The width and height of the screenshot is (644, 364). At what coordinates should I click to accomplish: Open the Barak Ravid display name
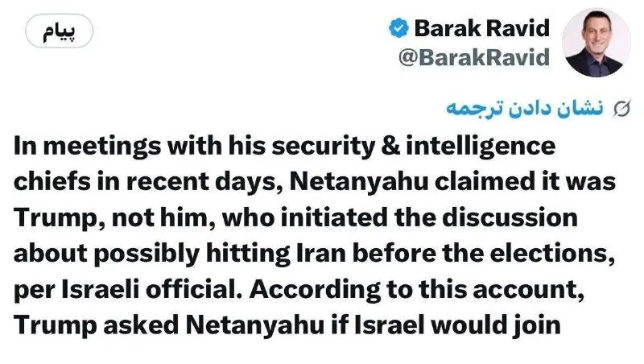point(481,28)
